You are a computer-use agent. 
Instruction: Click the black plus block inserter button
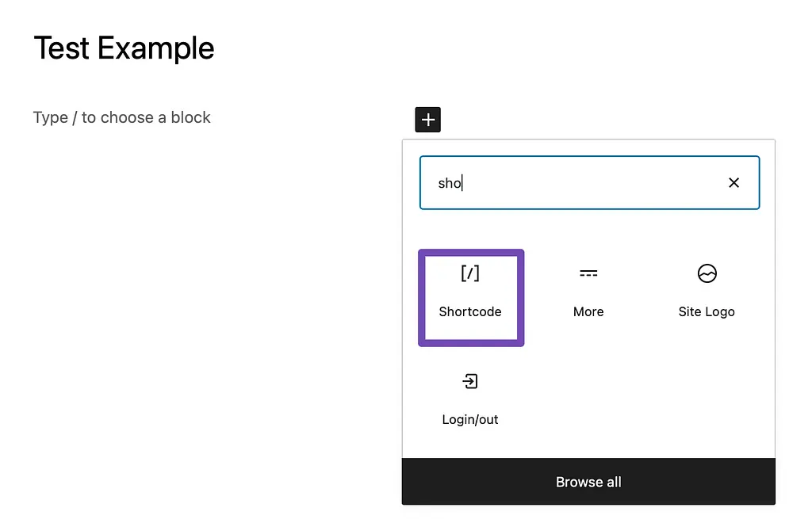pyautogui.click(x=427, y=120)
